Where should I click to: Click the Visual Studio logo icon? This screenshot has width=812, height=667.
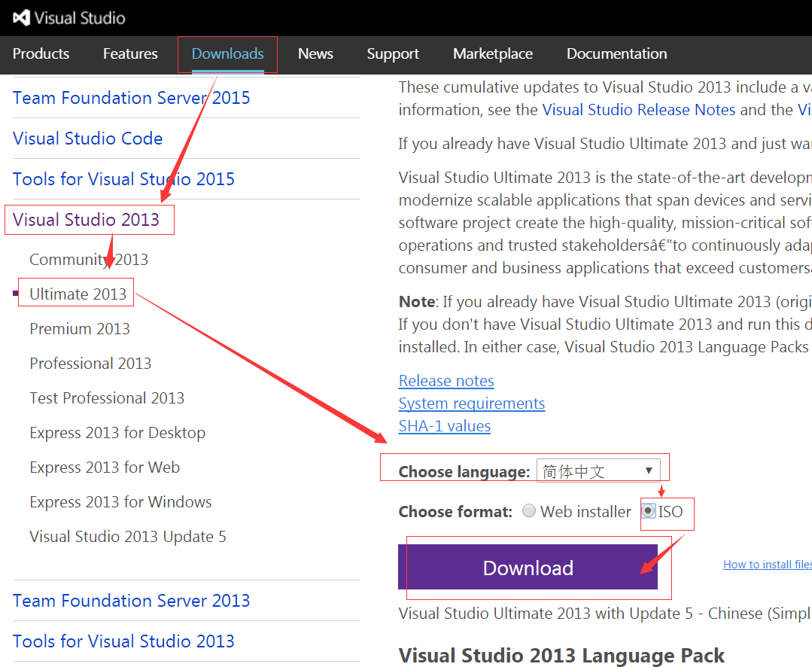22,17
